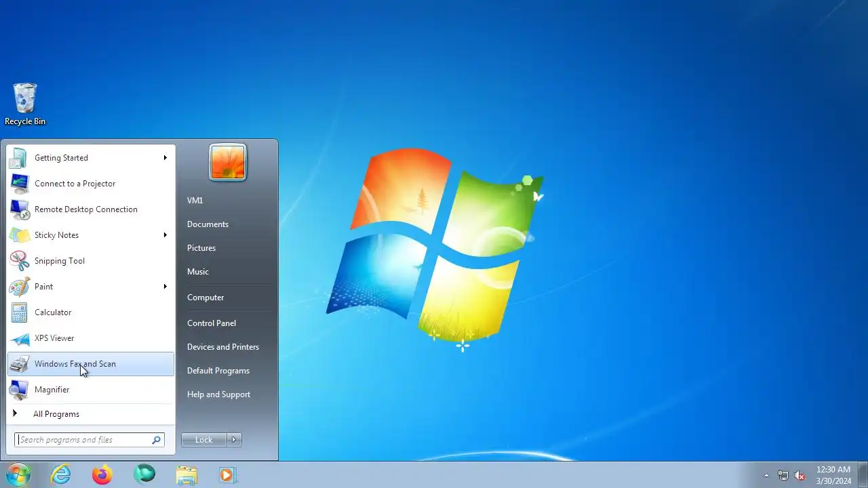868x488 pixels.
Task: Click the network tray icon
Action: click(783, 475)
